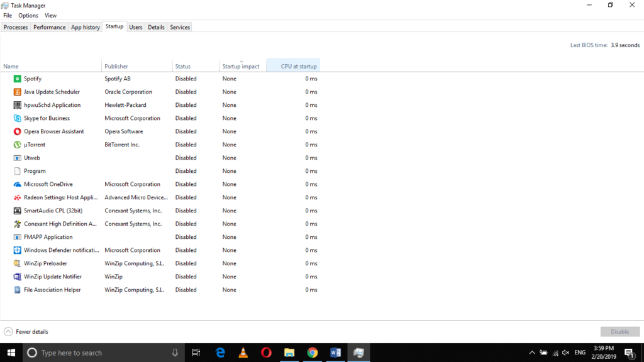
Task: Open VLC media player from taskbar
Action: tap(243, 353)
